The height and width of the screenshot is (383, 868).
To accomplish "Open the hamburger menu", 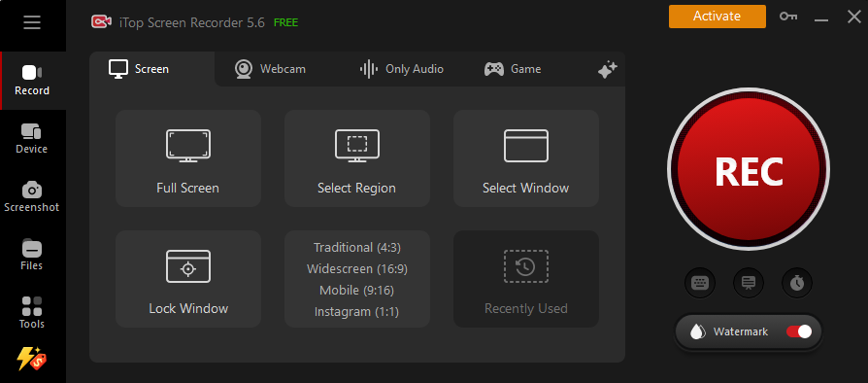I will tap(32, 22).
